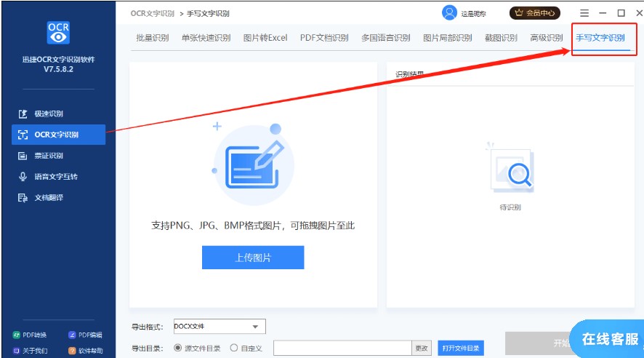Viewport: 644px width, 358px height.
Task: Select the 手写文字识别 tab
Action: (600, 38)
